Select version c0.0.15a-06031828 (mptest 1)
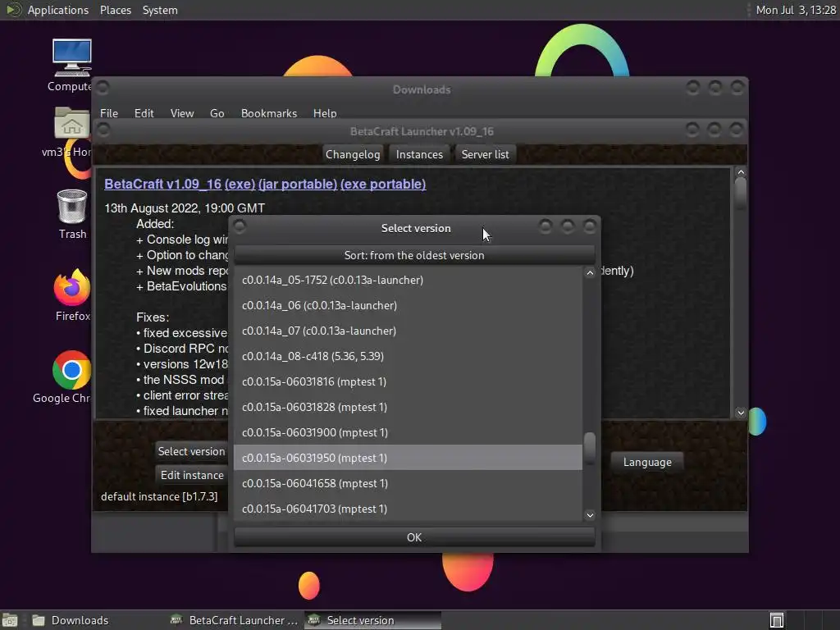This screenshot has width=840, height=630. click(x=409, y=407)
